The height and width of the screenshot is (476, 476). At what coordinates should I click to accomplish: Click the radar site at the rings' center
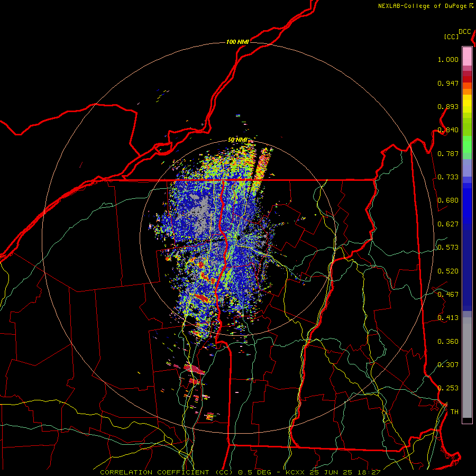(239, 237)
